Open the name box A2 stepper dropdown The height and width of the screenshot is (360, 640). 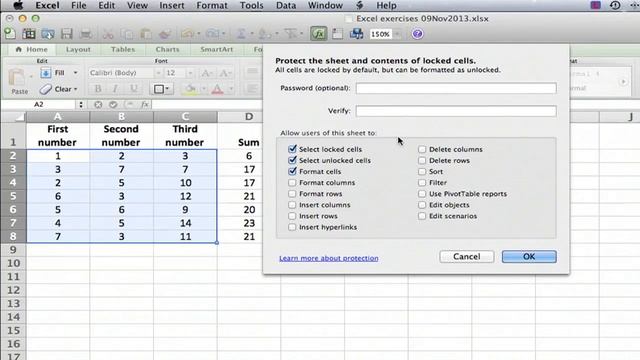tap(81, 104)
